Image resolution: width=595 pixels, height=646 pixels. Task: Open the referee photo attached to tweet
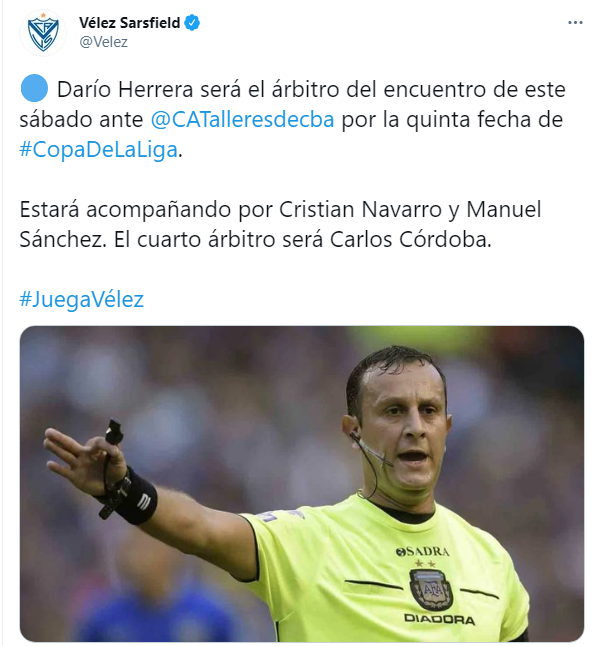point(302,484)
